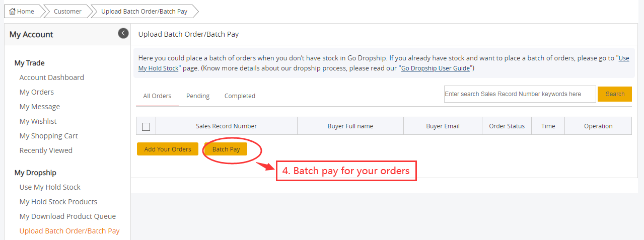644x240 pixels.
Task: Open the Go Dropship User Guide link
Action: pos(435,68)
